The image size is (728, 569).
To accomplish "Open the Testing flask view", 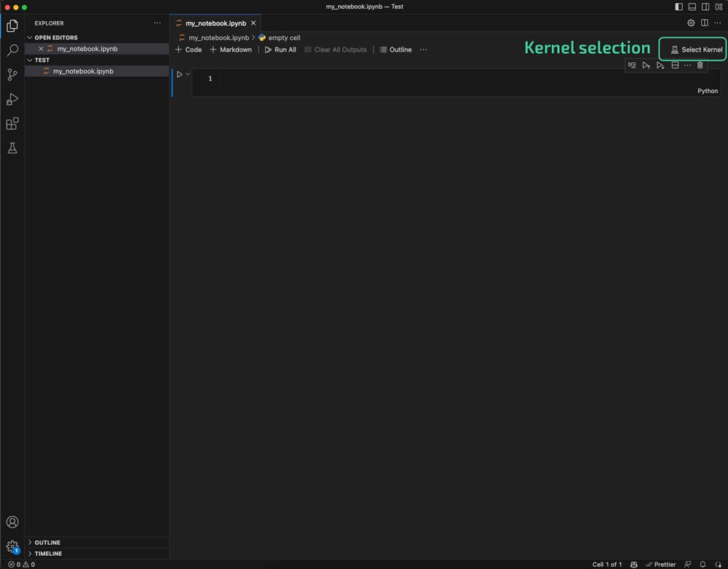I will coord(12,148).
